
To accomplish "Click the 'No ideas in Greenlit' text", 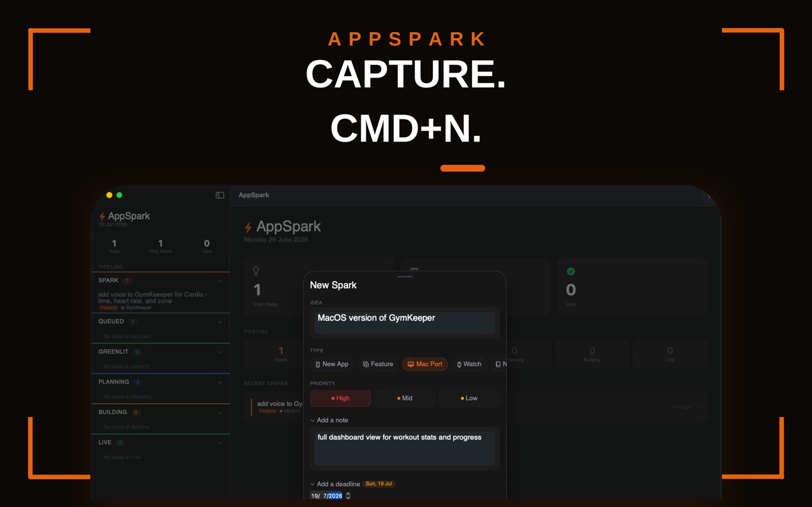I will pyautogui.click(x=127, y=367).
